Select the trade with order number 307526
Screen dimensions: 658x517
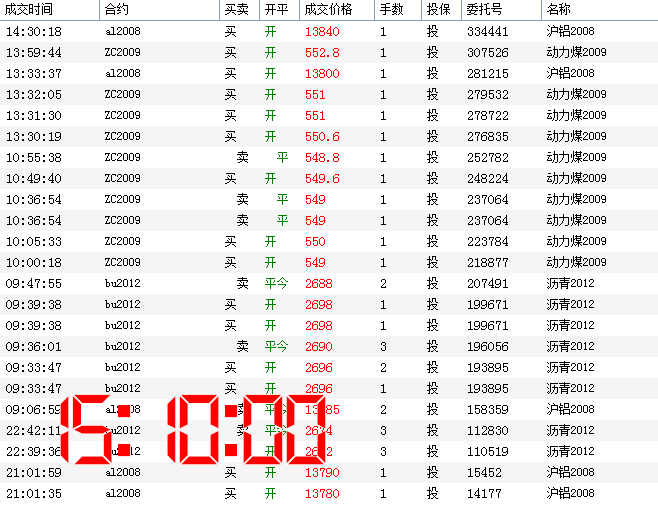487,53
